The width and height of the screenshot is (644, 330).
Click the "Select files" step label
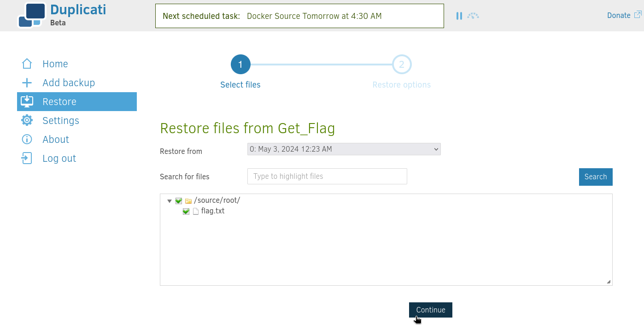[x=240, y=85]
